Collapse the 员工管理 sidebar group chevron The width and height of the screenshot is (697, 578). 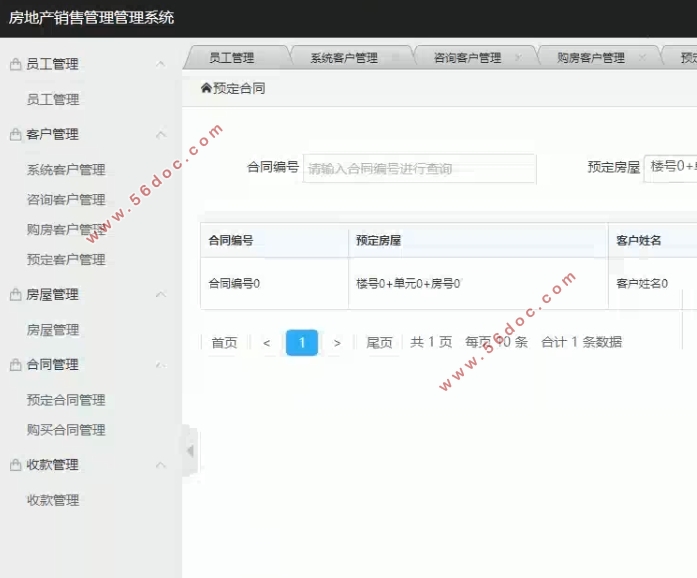(161, 64)
